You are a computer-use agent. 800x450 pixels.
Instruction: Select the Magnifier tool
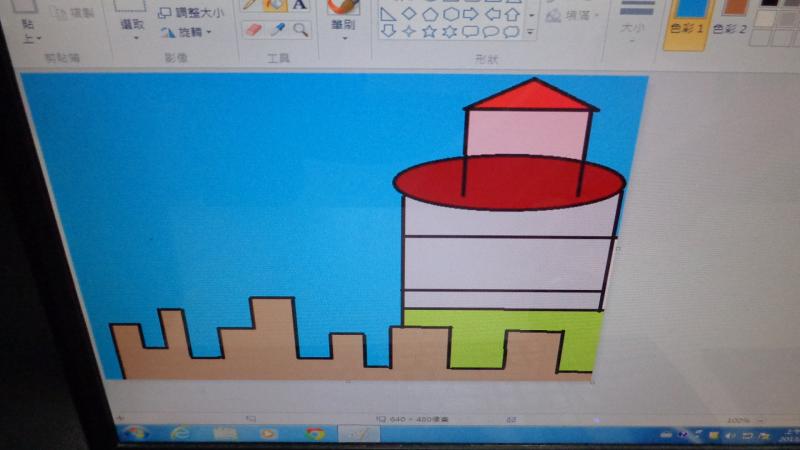pyautogui.click(x=301, y=30)
